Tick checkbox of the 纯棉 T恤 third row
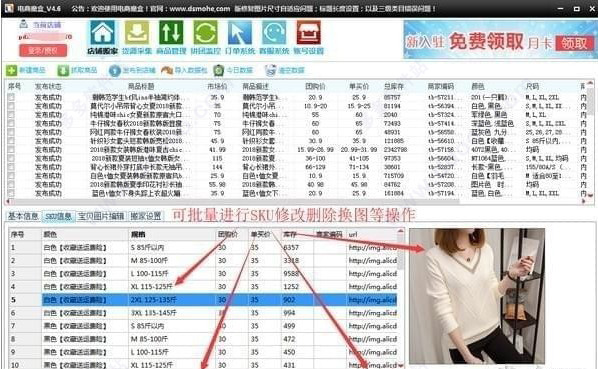The width and height of the screenshot is (598, 369). point(11,115)
